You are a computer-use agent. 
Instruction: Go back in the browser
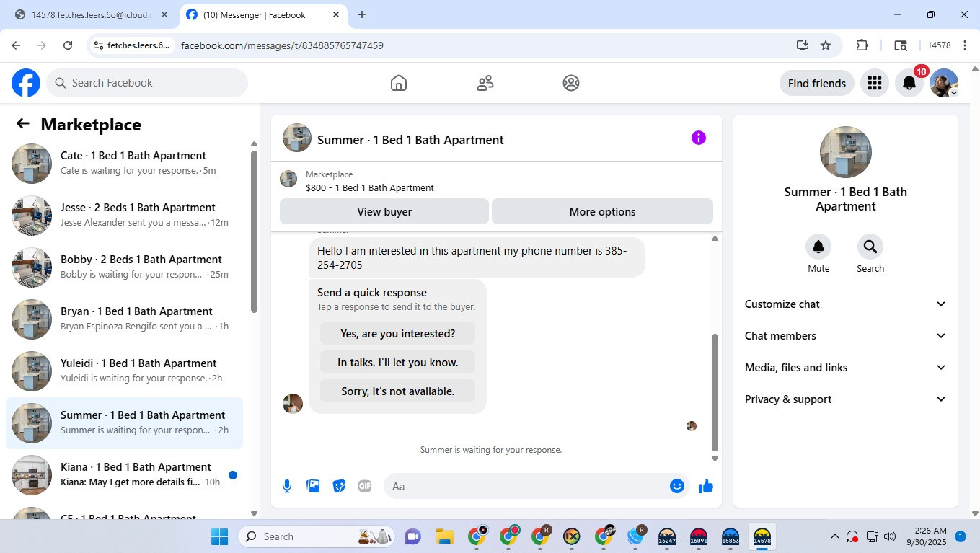tap(16, 45)
